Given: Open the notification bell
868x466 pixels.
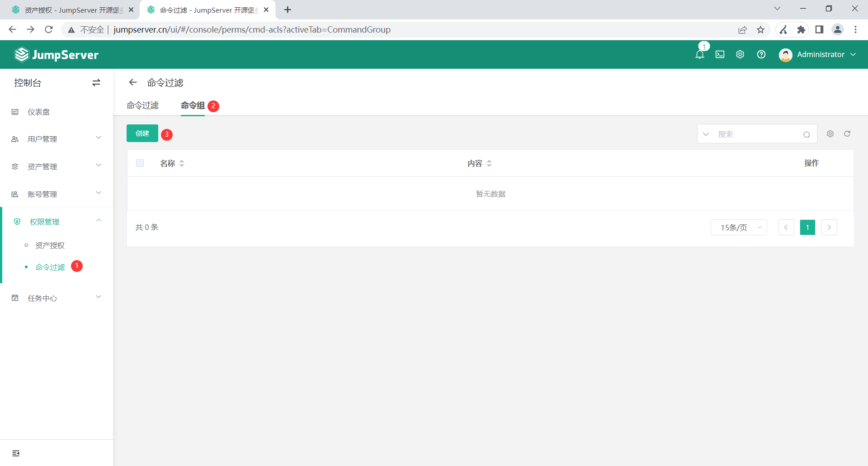Looking at the screenshot, I should tap(700, 54).
